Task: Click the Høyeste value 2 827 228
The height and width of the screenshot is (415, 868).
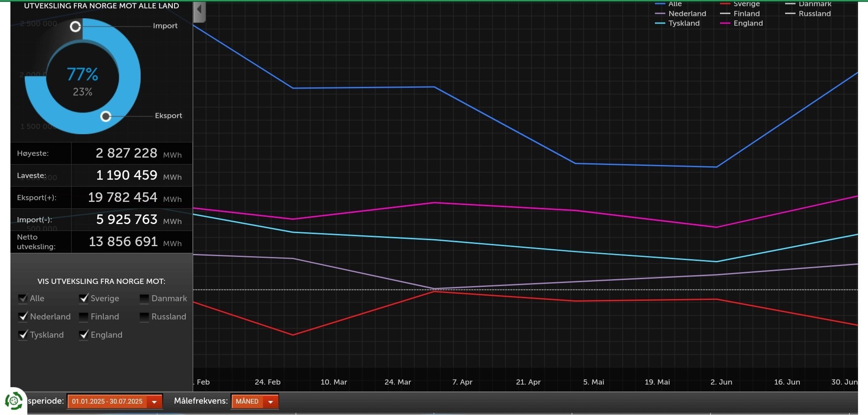Action: tap(126, 153)
